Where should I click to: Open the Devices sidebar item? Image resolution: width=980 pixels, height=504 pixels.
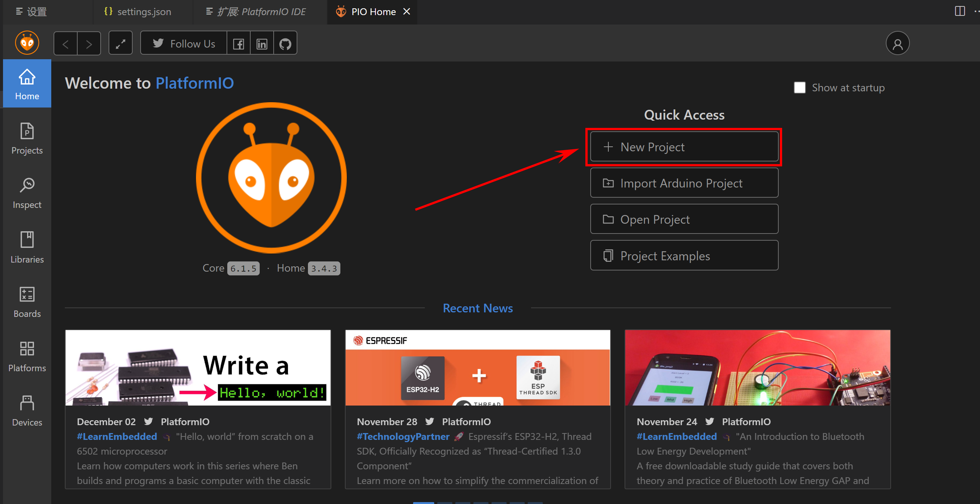(27, 411)
